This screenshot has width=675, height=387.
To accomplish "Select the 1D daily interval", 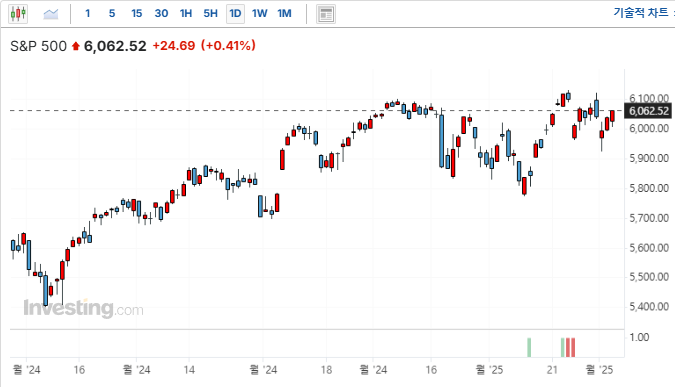I will [x=235, y=14].
